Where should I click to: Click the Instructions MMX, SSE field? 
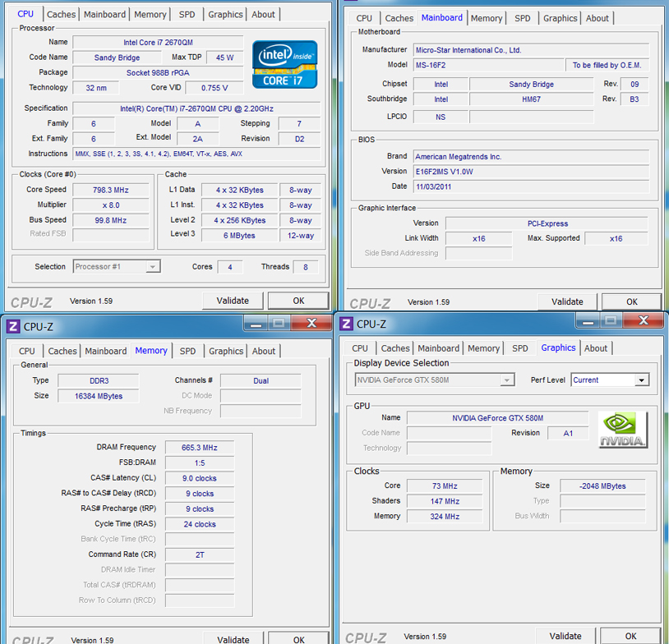(196, 154)
